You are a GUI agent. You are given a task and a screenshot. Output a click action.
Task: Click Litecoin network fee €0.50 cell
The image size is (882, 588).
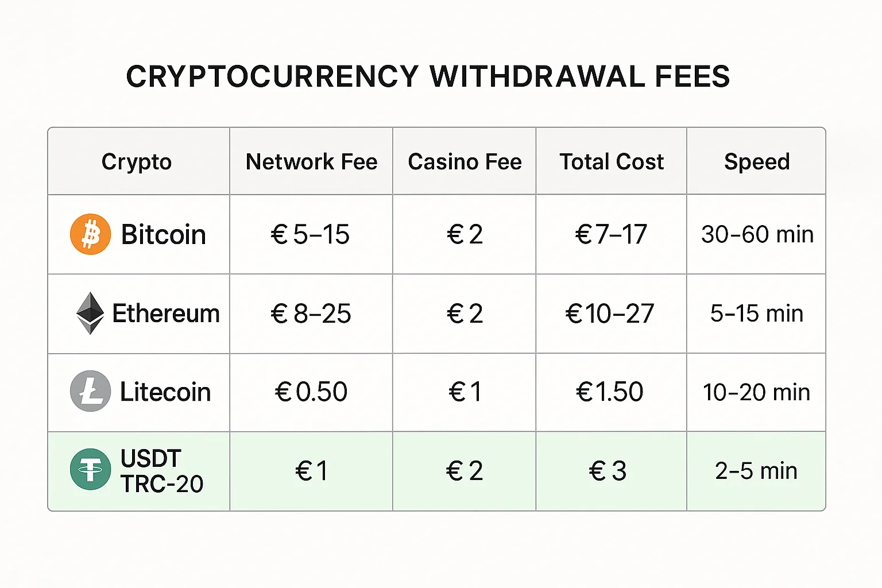(x=311, y=392)
